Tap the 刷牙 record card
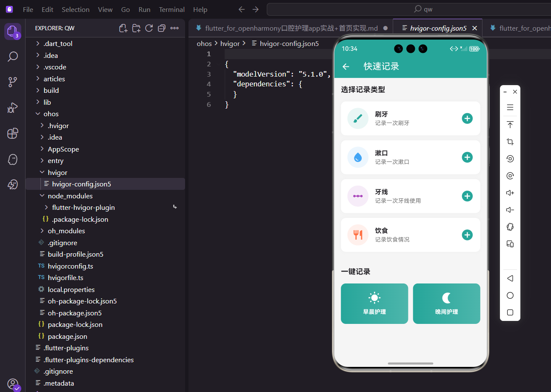The height and width of the screenshot is (392, 551). pos(411,118)
